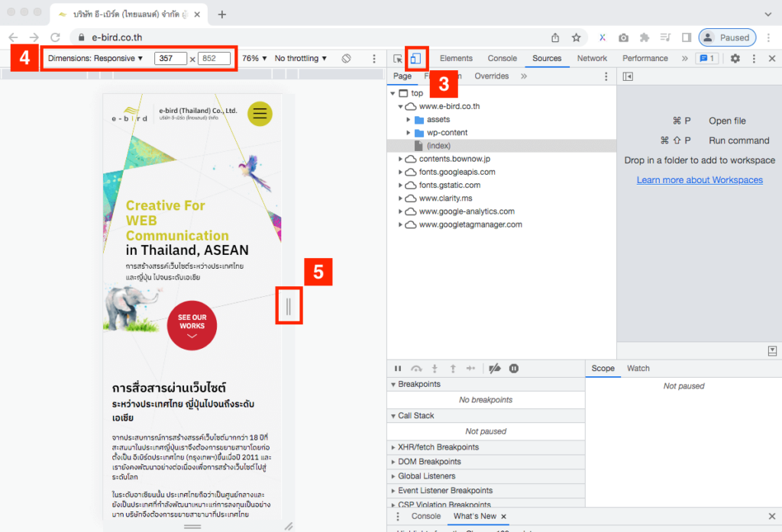Viewport: 782px width, 532px height.
Task: Click the resume script execution icon
Action: (398, 369)
